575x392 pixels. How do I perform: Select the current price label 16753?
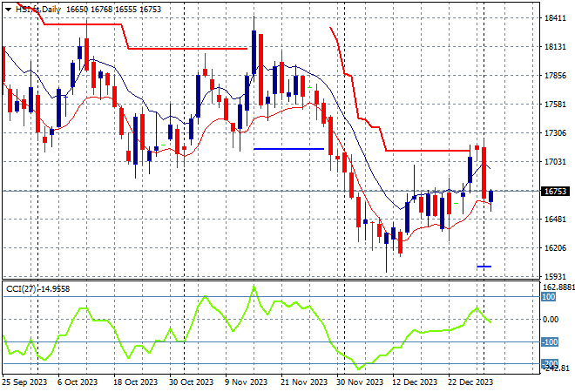tap(555, 191)
